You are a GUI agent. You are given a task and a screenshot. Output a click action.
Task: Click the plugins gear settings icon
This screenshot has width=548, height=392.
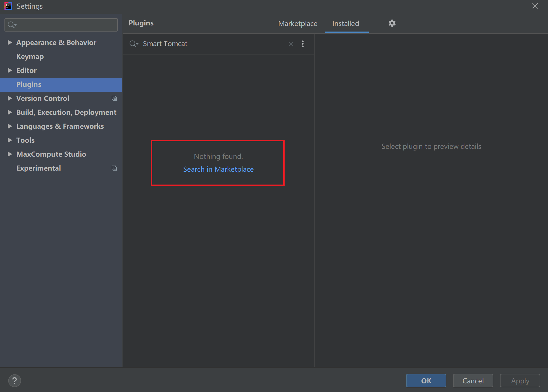tap(392, 23)
